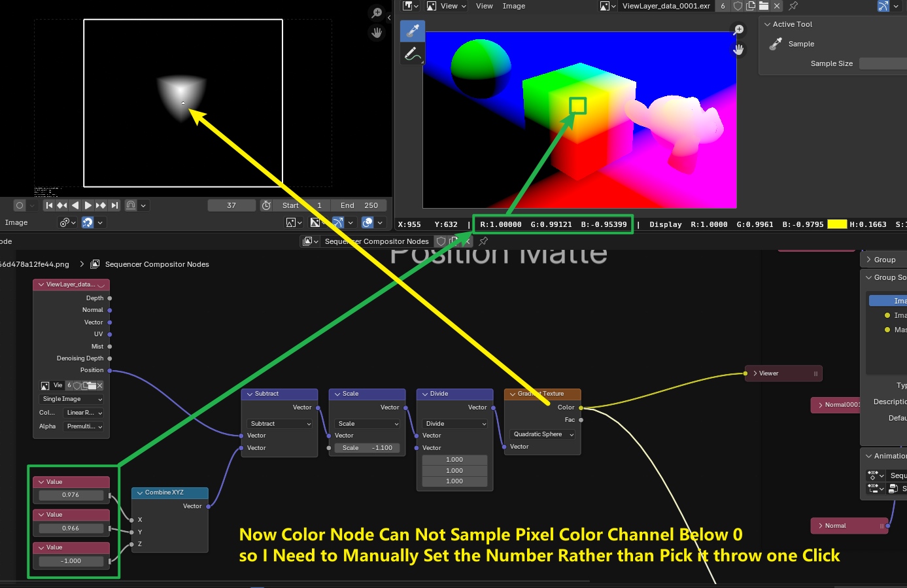Click the 0.966 Value node field
Viewport: 907px width, 588px height.
coord(71,528)
